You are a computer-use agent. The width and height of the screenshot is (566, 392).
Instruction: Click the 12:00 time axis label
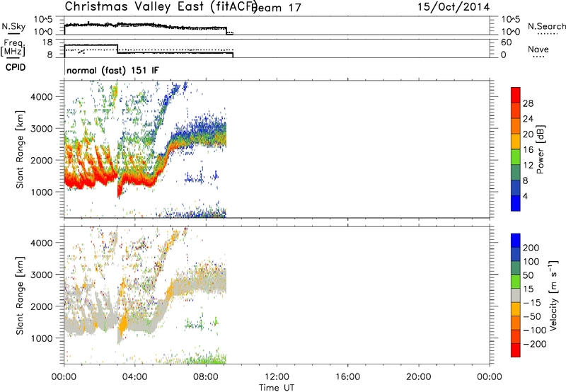coord(277,377)
